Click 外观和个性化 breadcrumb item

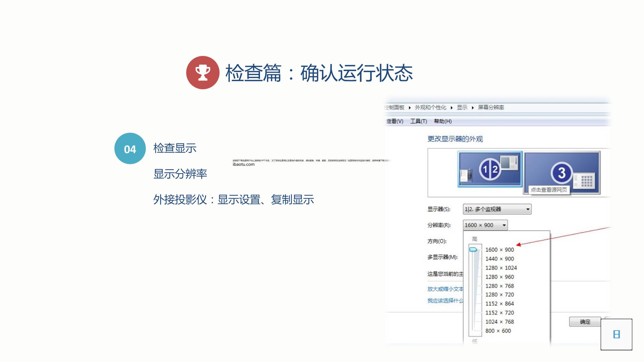pos(430,108)
